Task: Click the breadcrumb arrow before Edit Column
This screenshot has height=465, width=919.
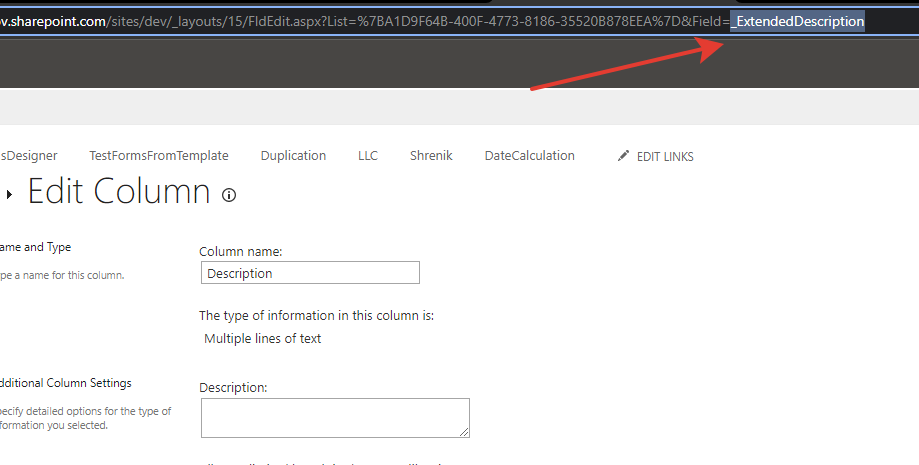Action: [x=10, y=195]
